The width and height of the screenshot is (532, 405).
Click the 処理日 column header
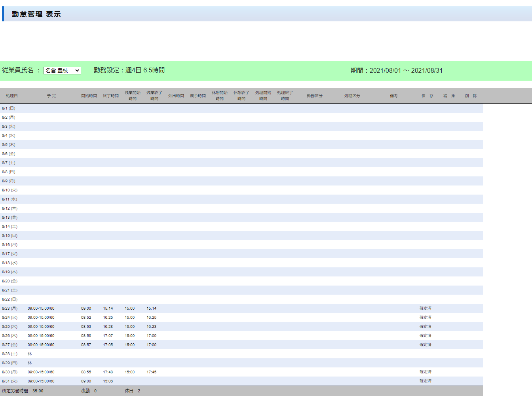[12, 96]
